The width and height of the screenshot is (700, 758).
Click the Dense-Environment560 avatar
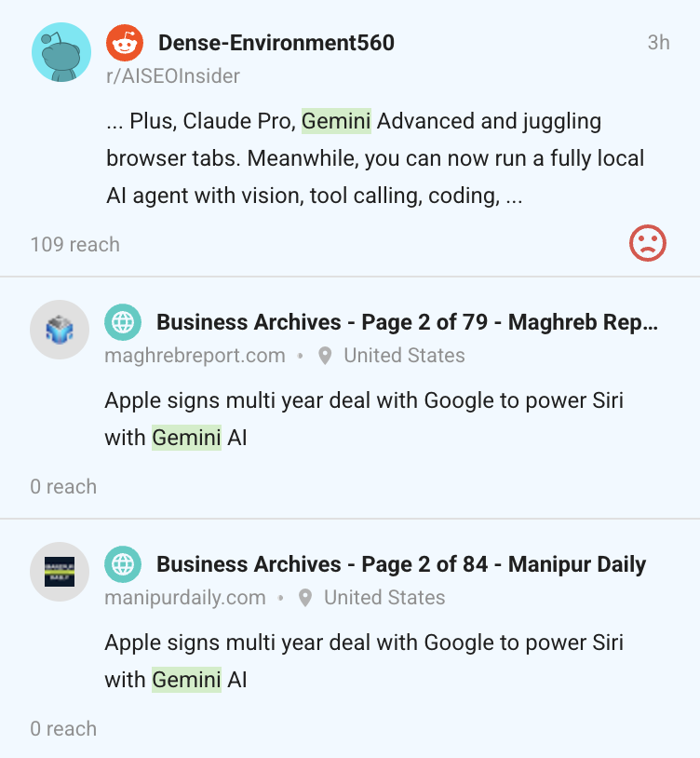[61, 52]
